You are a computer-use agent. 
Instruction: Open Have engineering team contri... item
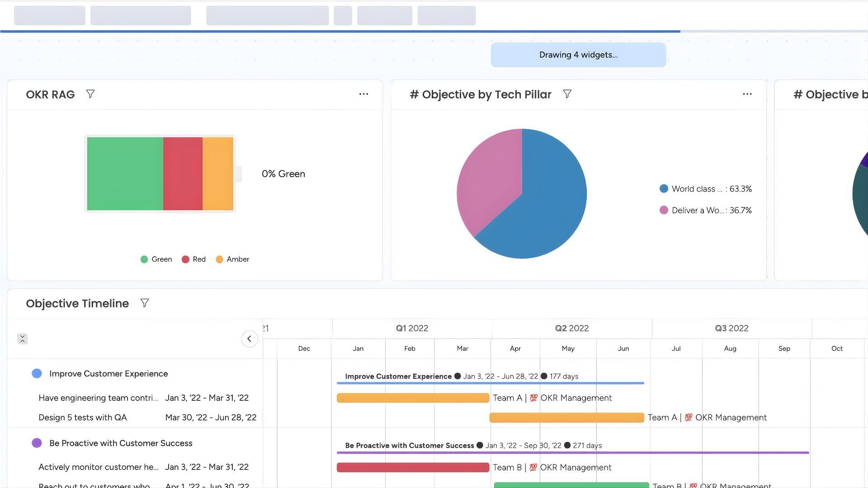pyautogui.click(x=98, y=398)
